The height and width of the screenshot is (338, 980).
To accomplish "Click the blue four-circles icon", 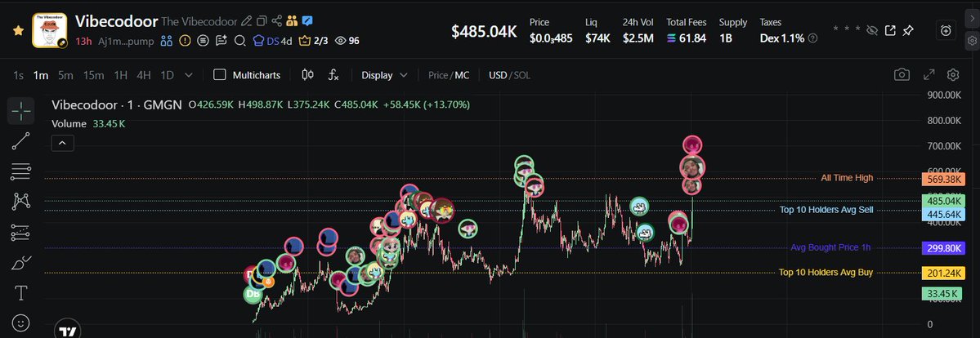I will 166,41.
